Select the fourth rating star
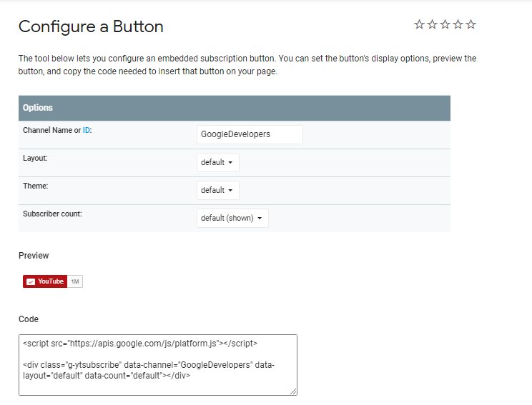532x405 pixels. tap(458, 25)
